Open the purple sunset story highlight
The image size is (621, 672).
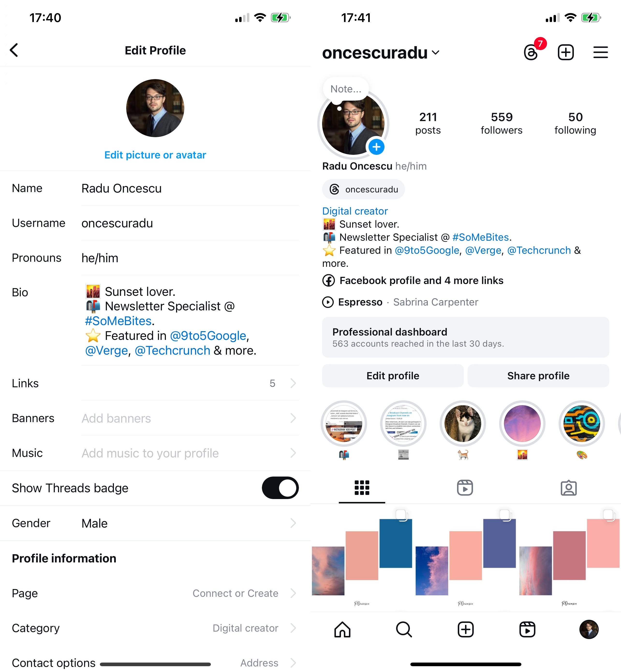pos(522,423)
